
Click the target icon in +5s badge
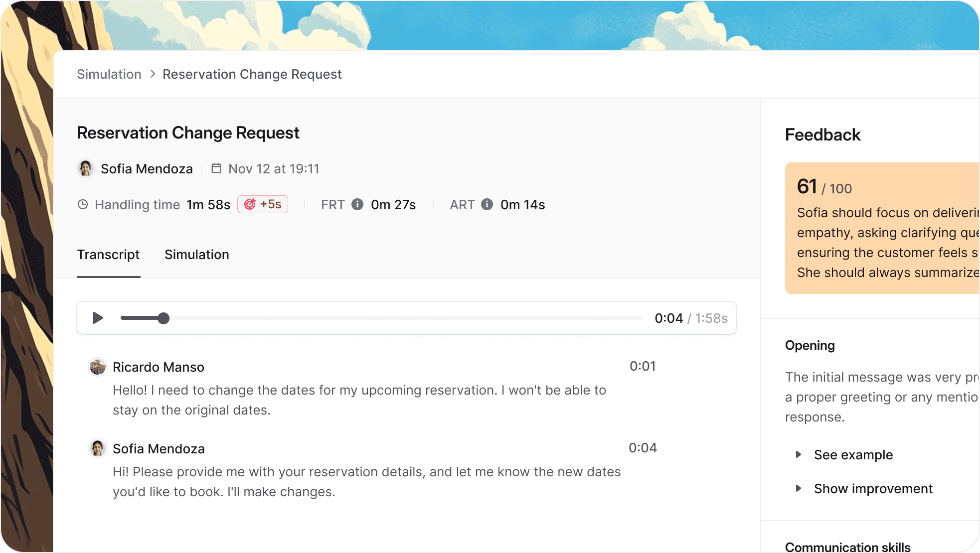pos(250,204)
